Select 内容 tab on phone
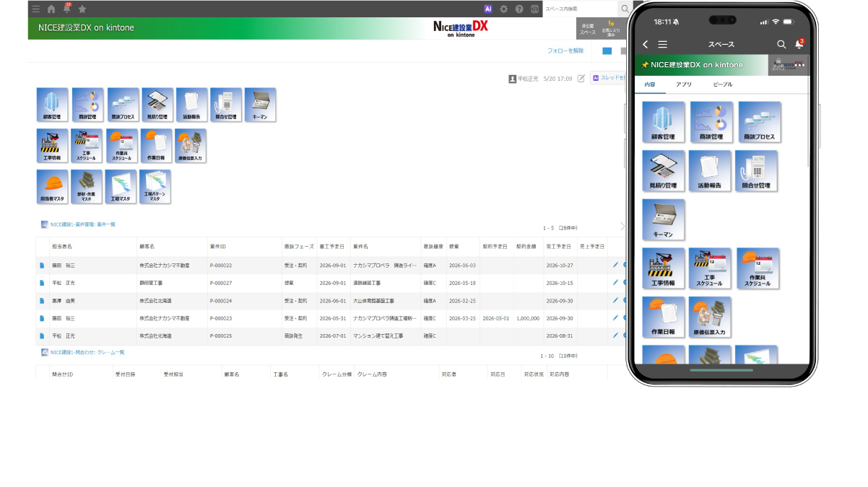868x487 pixels. pos(650,84)
